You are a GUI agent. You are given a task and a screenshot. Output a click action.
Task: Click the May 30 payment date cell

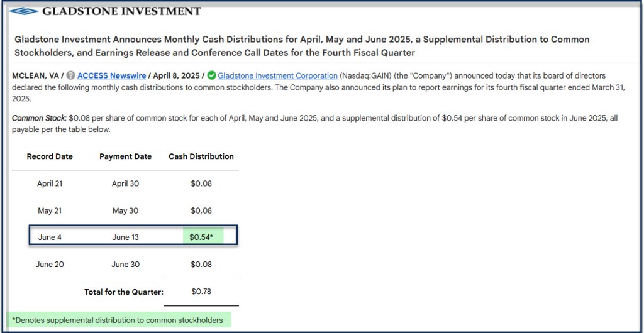pos(125,210)
